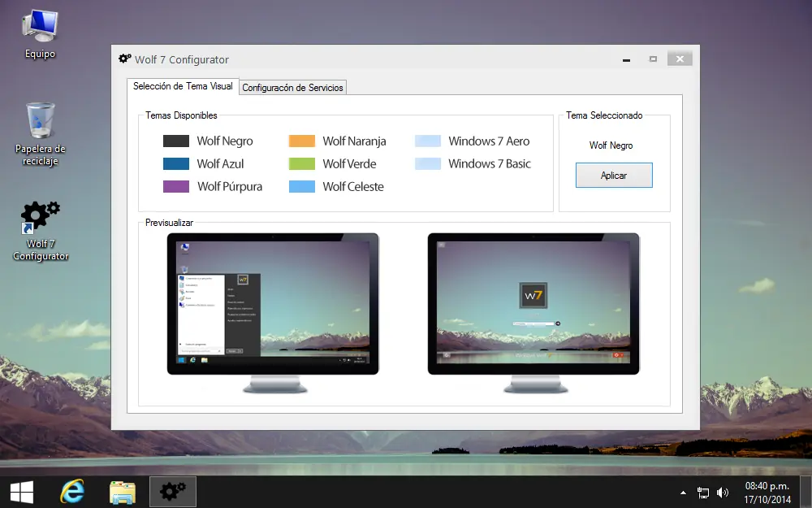Image resolution: width=812 pixels, height=508 pixels.
Task: Open the Equipo desktop icon
Action: click(x=40, y=34)
